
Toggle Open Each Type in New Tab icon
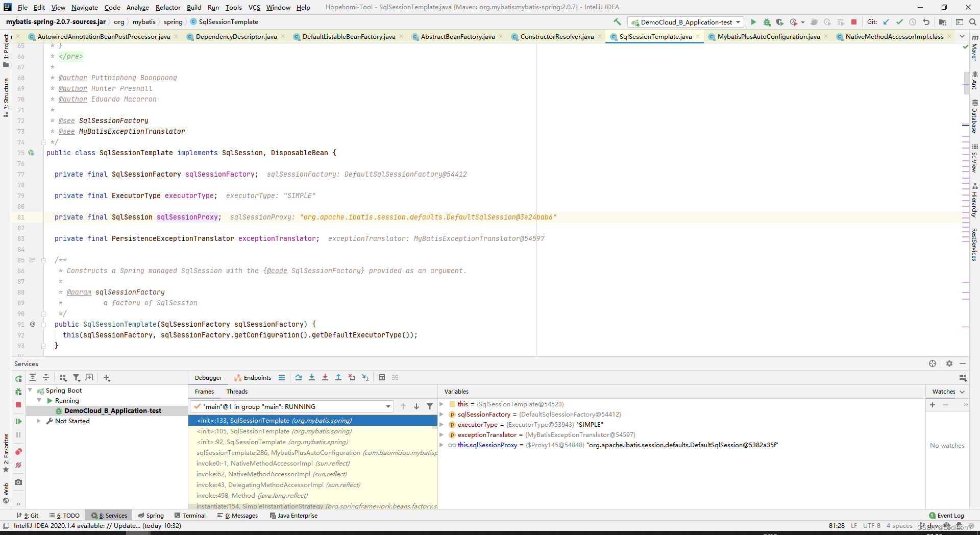[90, 377]
